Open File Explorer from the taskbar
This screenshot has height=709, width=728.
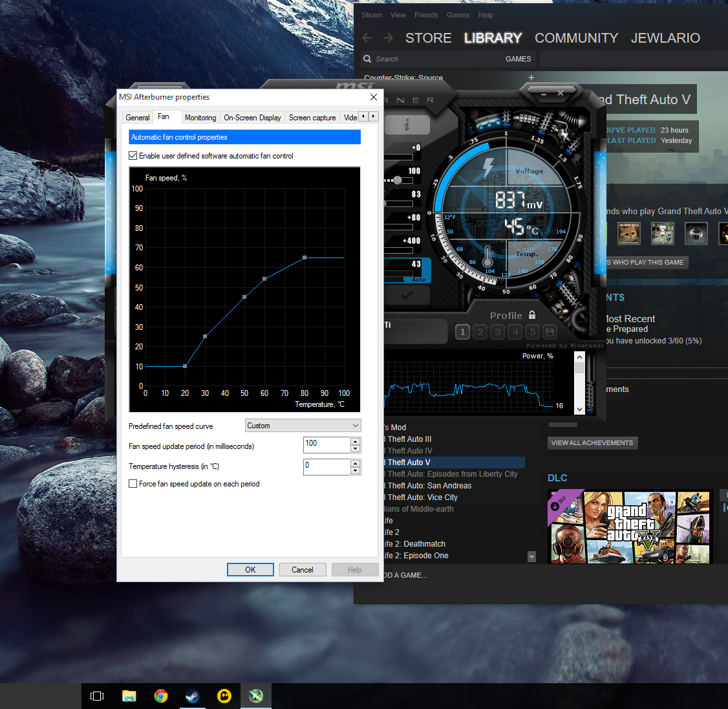(129, 695)
